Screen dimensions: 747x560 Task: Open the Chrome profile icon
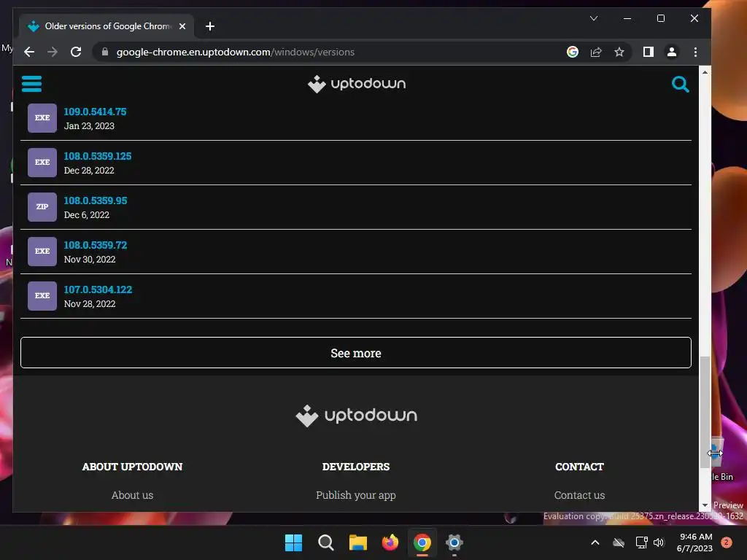pos(672,52)
